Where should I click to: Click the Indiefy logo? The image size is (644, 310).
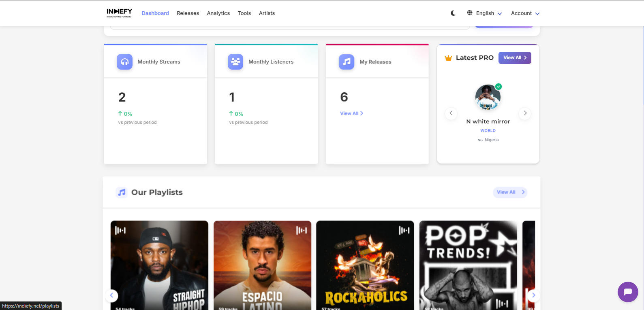pos(119,13)
